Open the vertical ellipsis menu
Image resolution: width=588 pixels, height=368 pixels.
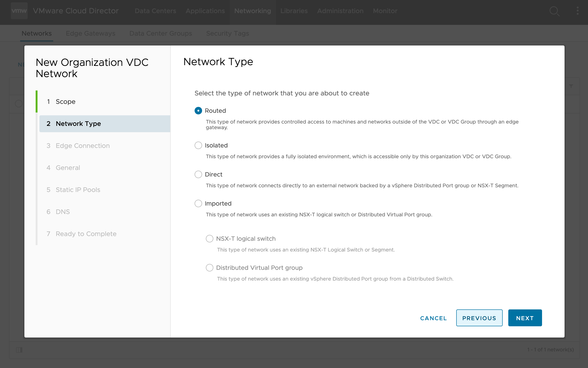point(577,11)
